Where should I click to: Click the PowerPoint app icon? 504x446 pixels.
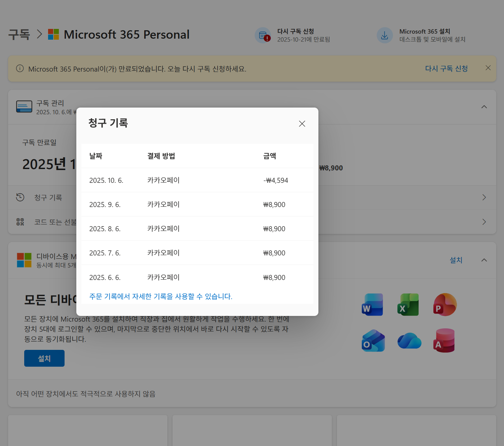[445, 305]
